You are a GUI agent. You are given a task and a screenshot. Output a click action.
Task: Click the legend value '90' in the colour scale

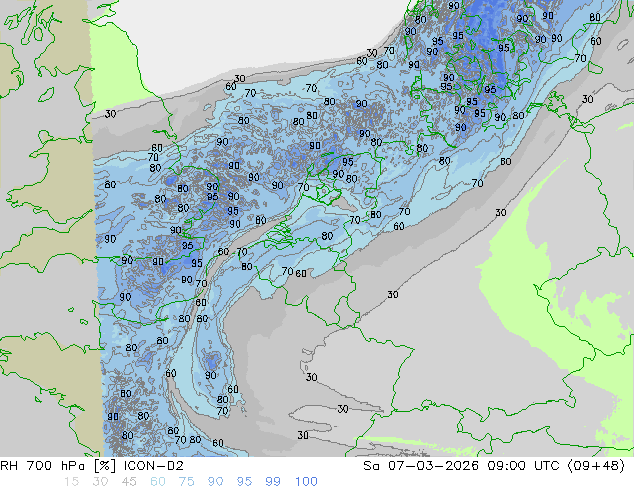tap(216, 482)
